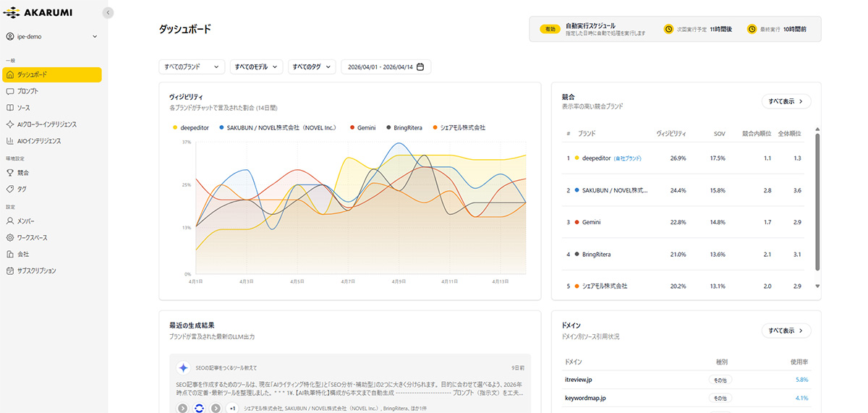Click the Gemini sparkle icon in recent result
This screenshot has height=413, width=868.
184,367
